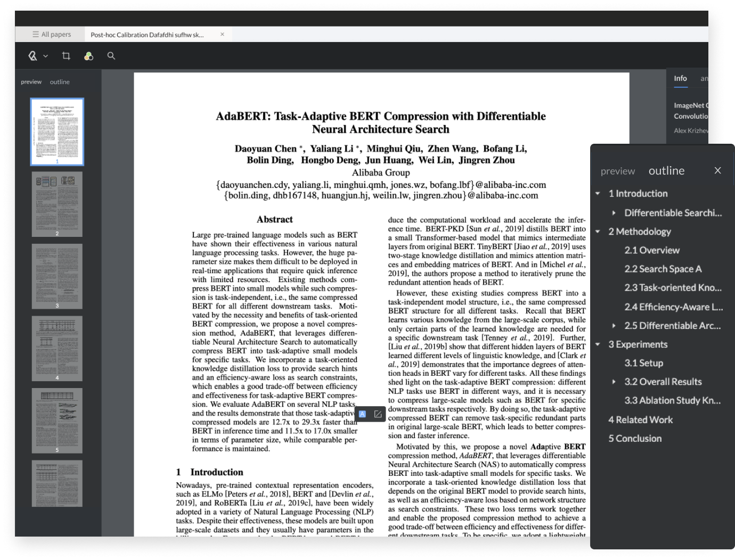Close the floating outline panel
The width and height of the screenshot is (735, 560).
pyautogui.click(x=717, y=170)
